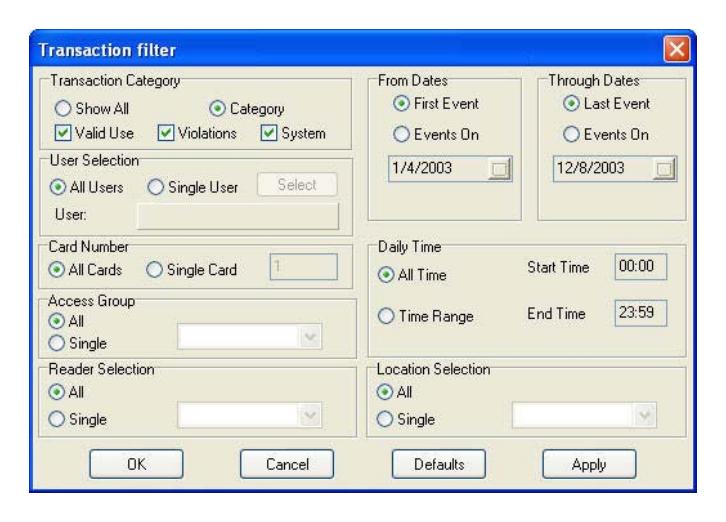The image size is (726, 522).
Task: Click the Select user button
Action: (297, 185)
